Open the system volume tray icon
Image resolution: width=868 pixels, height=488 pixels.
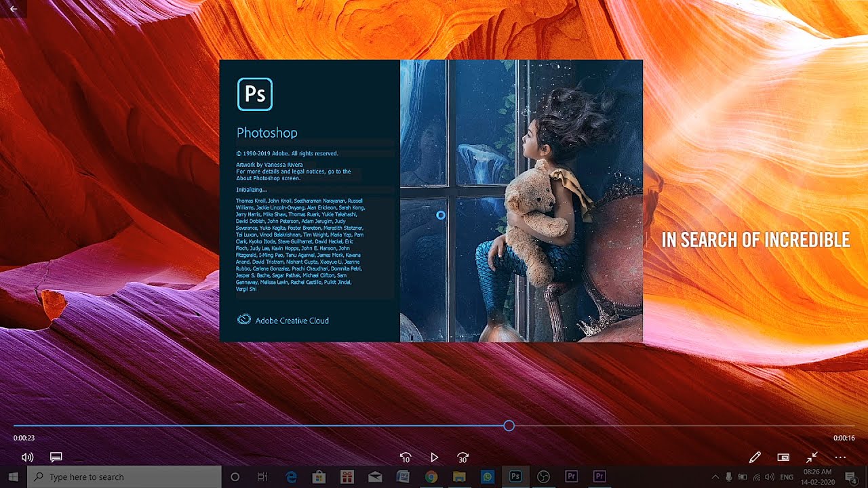(x=770, y=477)
